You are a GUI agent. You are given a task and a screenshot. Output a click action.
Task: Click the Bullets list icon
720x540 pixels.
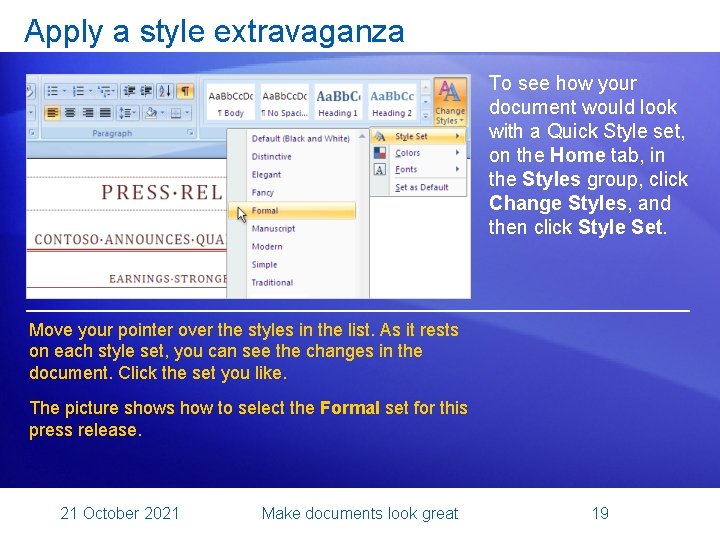[53, 91]
